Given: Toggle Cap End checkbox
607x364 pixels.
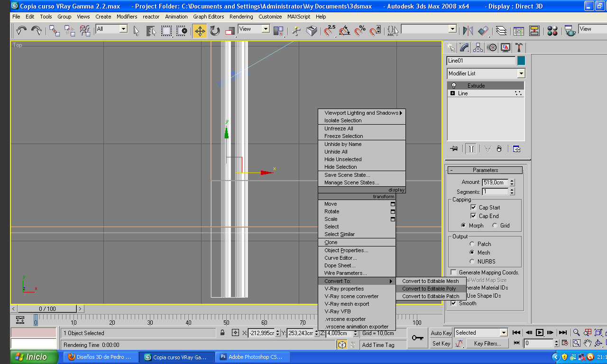Looking at the screenshot, I should (473, 216).
